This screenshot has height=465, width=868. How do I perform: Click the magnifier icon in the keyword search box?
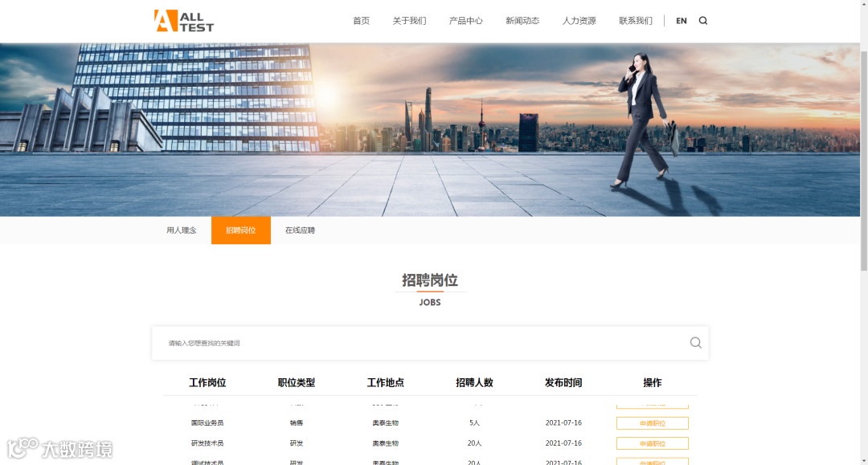pos(696,343)
